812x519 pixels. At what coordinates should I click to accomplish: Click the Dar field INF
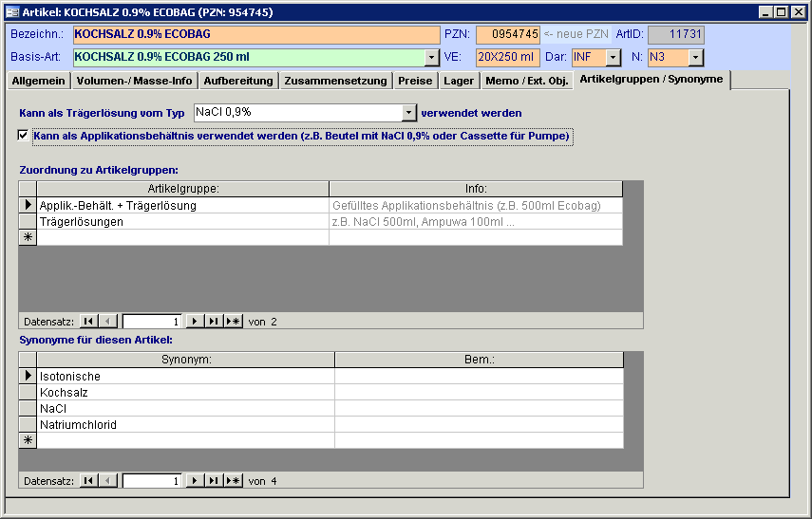589,58
